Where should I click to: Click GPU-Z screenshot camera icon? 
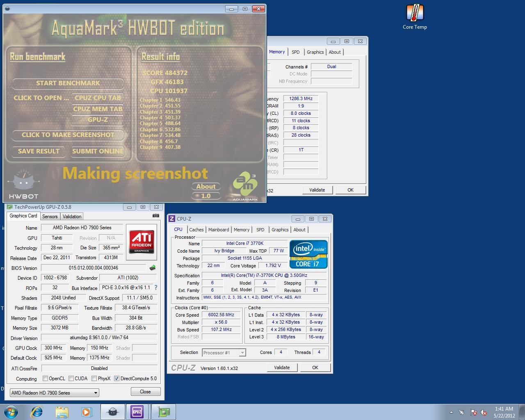(x=156, y=215)
